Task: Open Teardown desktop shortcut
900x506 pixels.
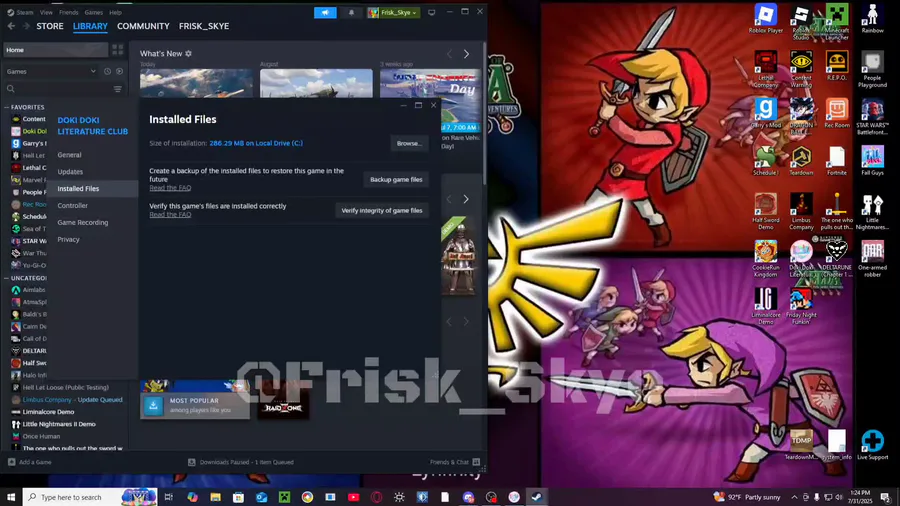Action: click(801, 161)
